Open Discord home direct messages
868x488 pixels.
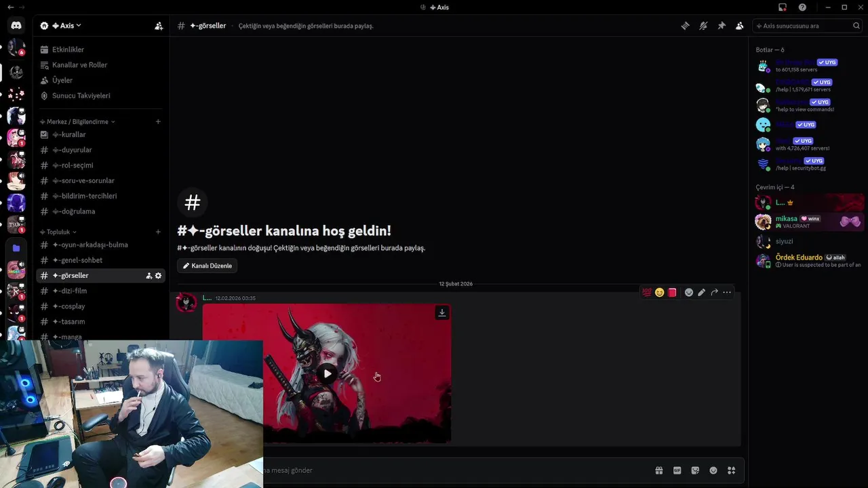[16, 26]
